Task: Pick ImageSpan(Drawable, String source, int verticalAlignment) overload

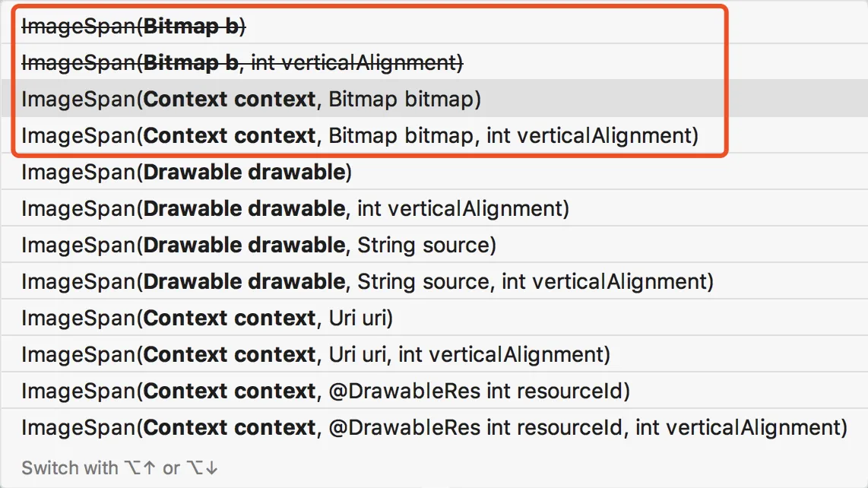Action: coord(367,282)
